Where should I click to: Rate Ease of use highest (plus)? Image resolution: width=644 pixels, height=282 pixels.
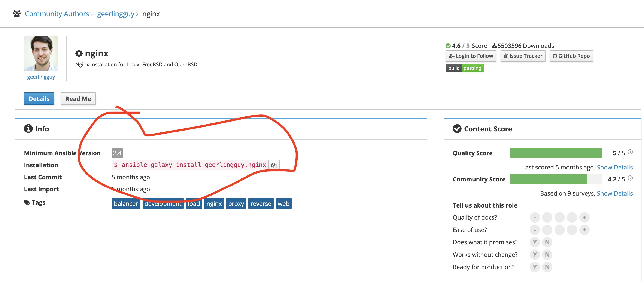click(584, 230)
